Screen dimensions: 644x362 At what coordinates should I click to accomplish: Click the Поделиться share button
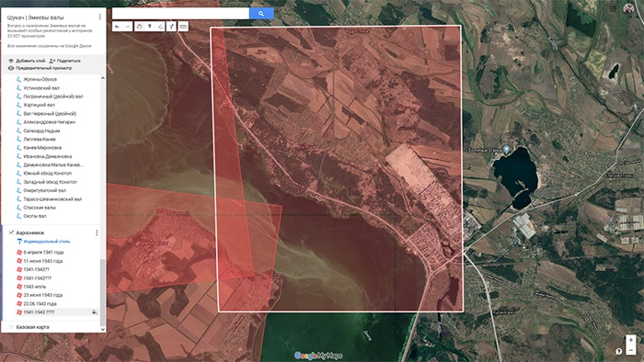(65, 61)
